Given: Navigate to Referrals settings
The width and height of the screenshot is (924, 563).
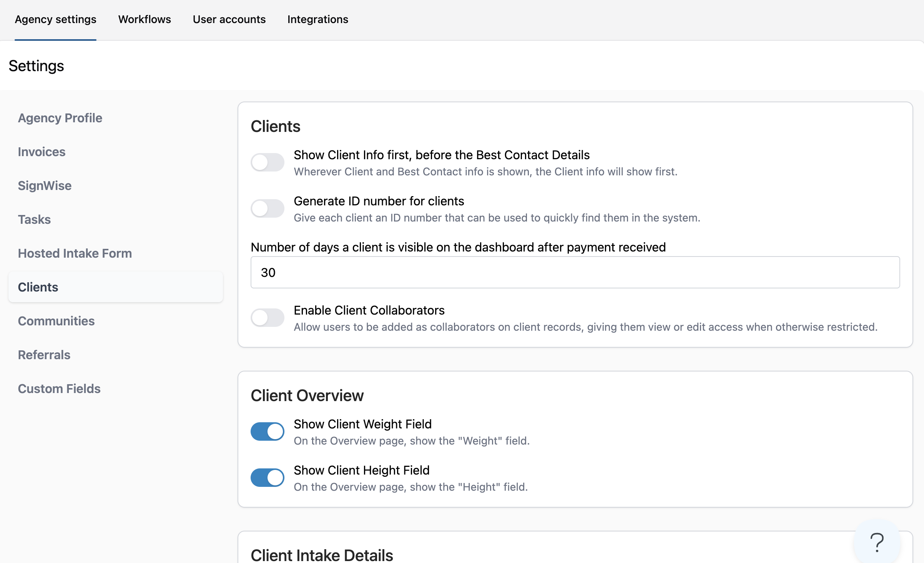Looking at the screenshot, I should (44, 355).
